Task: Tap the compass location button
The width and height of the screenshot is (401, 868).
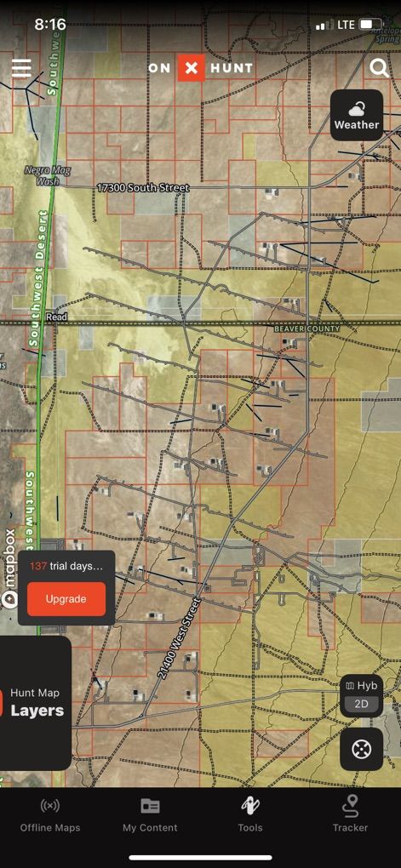Action: click(361, 750)
